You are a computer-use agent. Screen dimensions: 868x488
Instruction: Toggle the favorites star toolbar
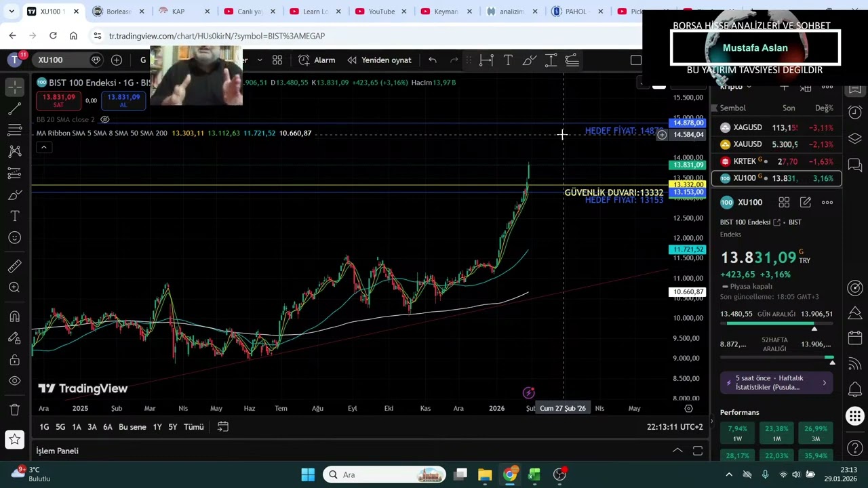[x=15, y=440]
